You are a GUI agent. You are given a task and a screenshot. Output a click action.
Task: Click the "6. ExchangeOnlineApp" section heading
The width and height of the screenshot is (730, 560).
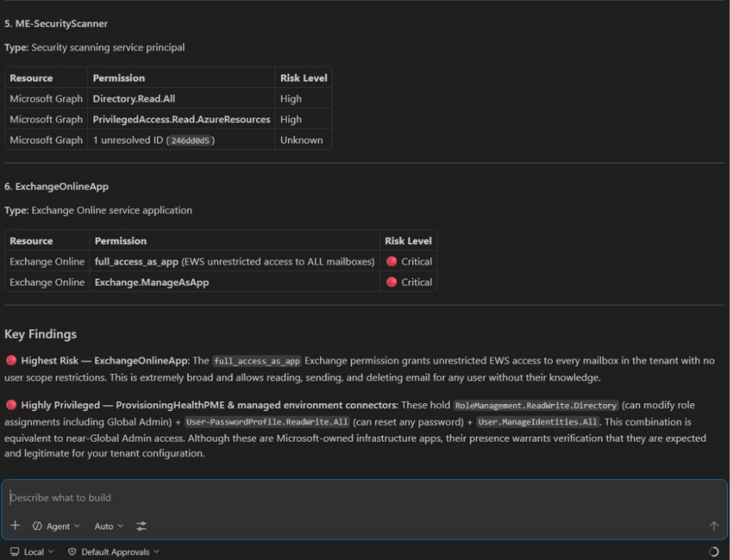[56, 187]
